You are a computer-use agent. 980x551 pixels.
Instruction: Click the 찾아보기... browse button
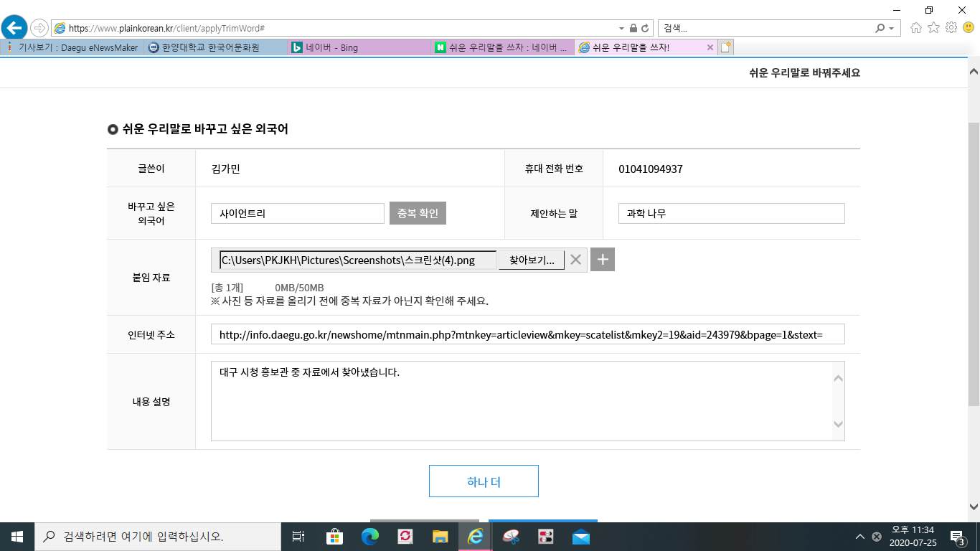532,260
